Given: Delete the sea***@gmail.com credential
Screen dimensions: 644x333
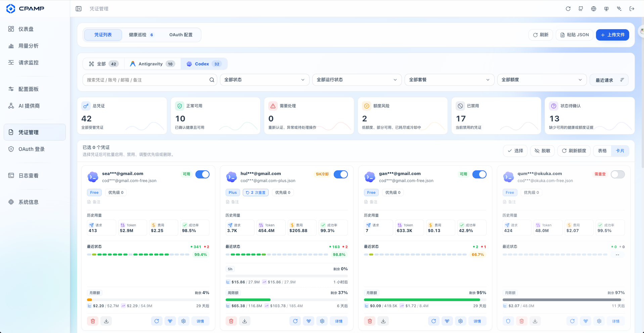Looking at the screenshot, I should coord(93,321).
